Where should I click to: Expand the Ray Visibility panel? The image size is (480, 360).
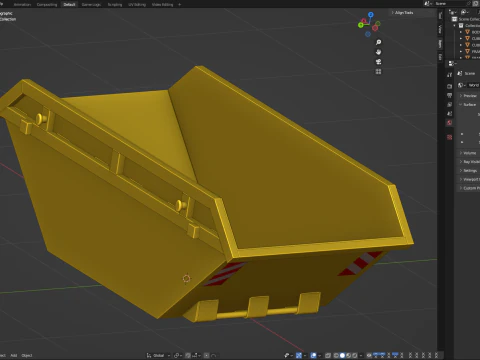tap(469, 162)
